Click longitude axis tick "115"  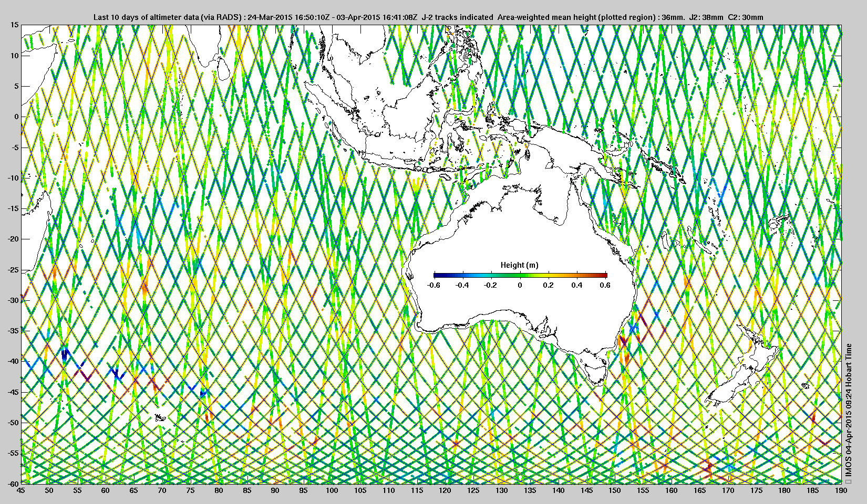pyautogui.click(x=417, y=490)
